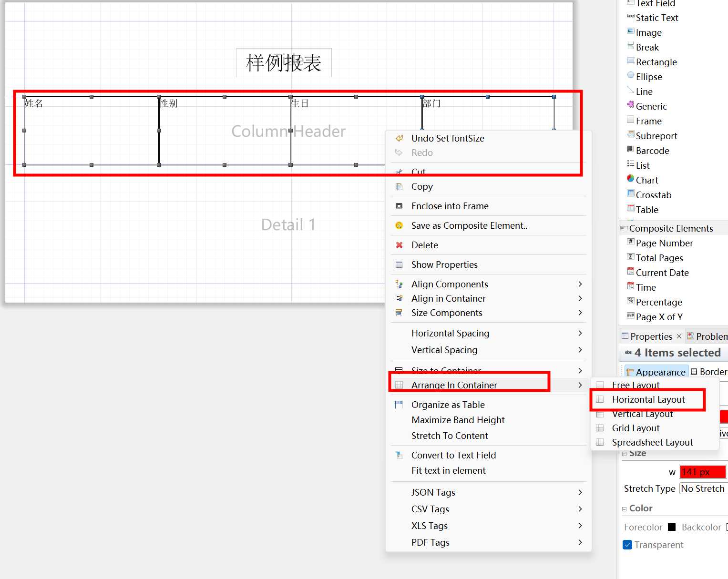The height and width of the screenshot is (579, 728).
Task: Click the width input field
Action: click(702, 472)
